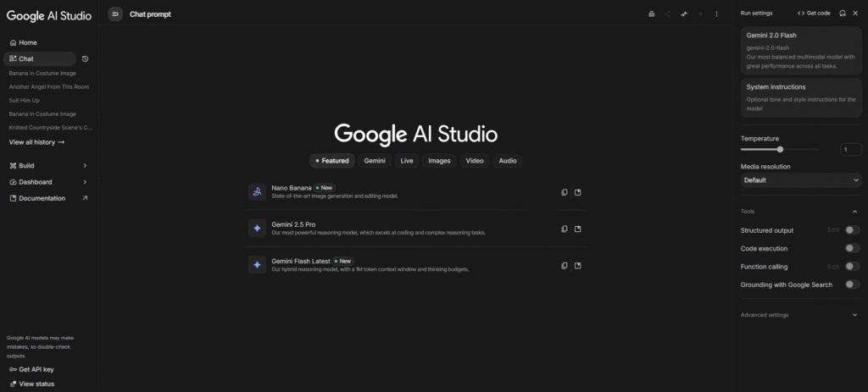Click the Get code button
Viewport: 868px width, 392px height.
pos(814,14)
